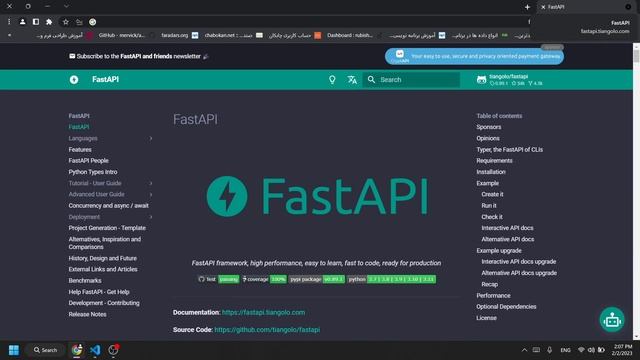Viewport: 640px width, 360px height.
Task: Open Help FastAPI - Get Help page
Action: click(99, 292)
